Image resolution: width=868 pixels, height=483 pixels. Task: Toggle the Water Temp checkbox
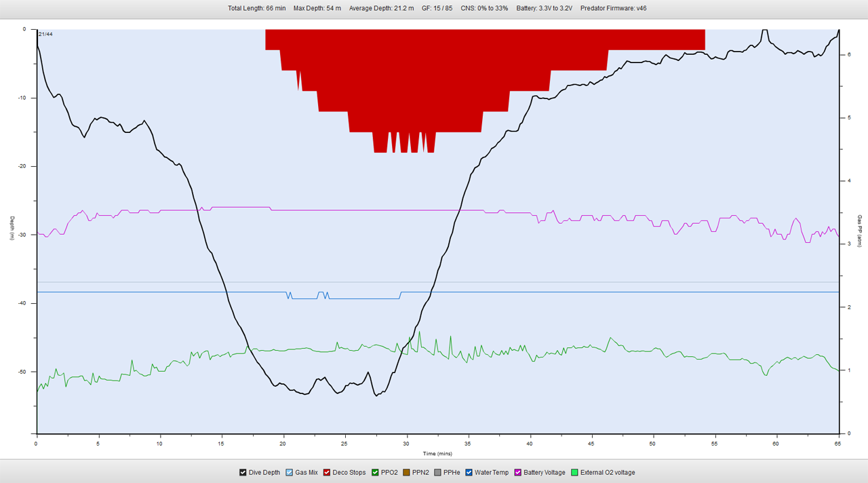(x=469, y=473)
